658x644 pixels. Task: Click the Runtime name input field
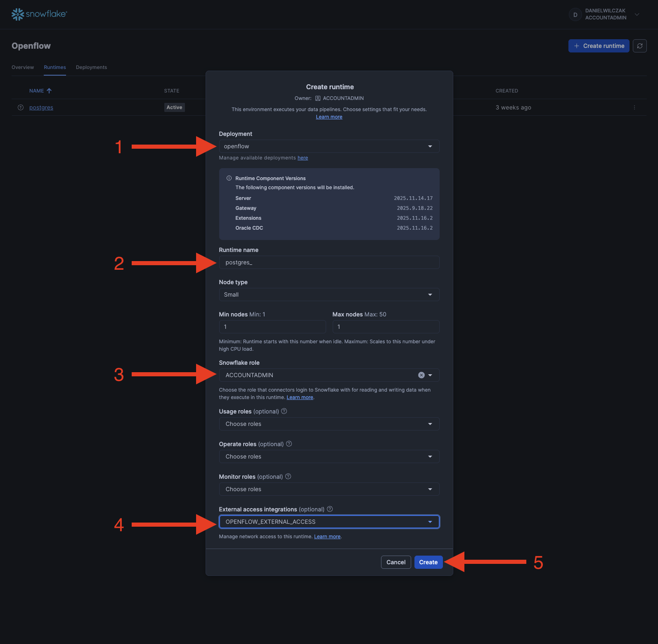click(329, 262)
